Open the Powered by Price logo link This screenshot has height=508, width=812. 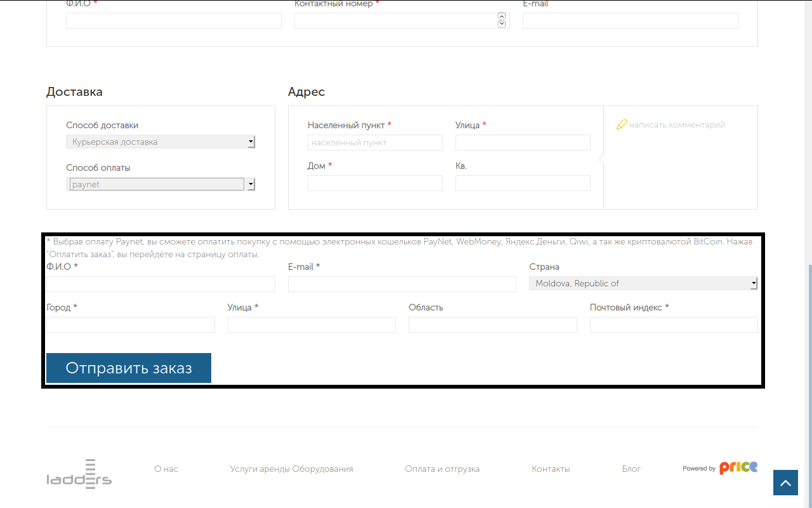coord(720,468)
